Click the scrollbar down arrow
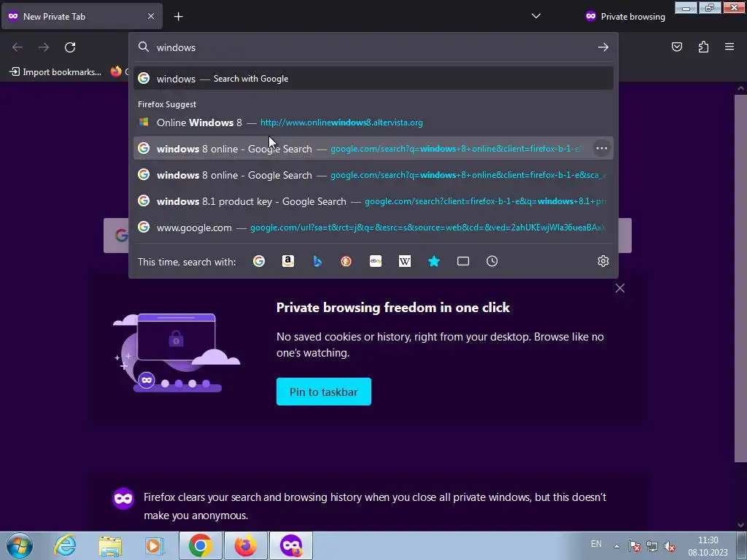Screen dimensions: 747x560 click(x=740, y=525)
